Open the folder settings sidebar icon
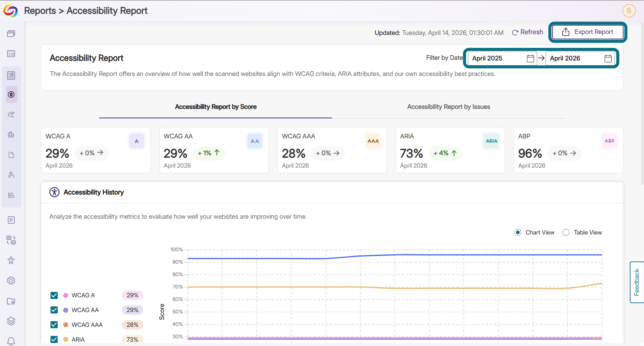Image resolution: width=644 pixels, height=346 pixels. point(11,301)
